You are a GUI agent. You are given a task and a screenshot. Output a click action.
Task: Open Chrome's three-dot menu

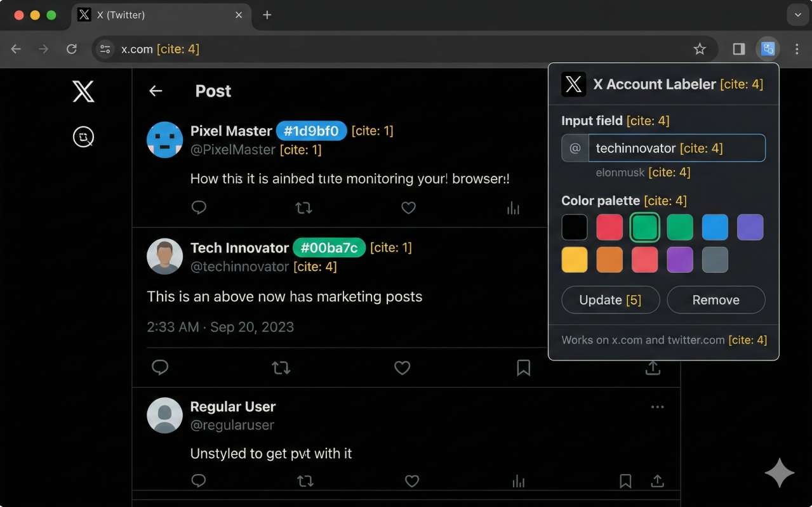pyautogui.click(x=797, y=48)
